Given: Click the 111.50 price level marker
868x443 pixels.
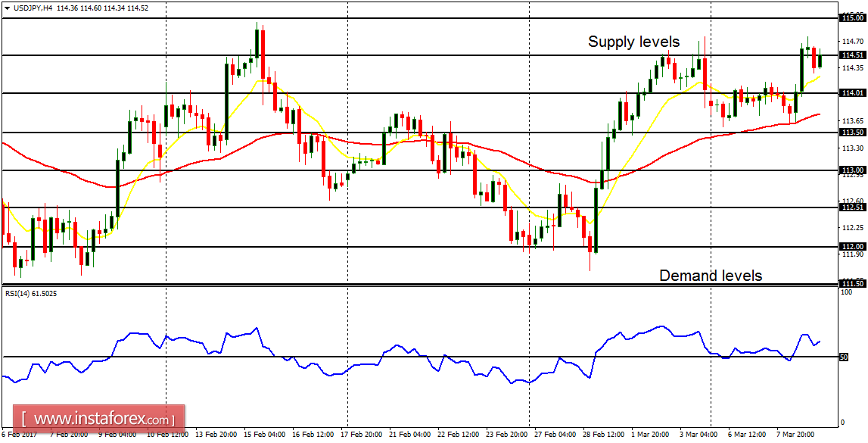Looking at the screenshot, I should pos(854,282).
